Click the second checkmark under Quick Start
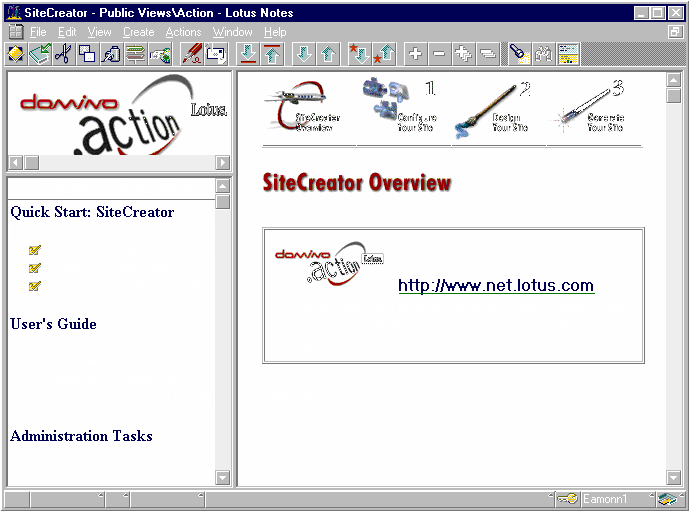This screenshot has height=512, width=690. coord(34,268)
